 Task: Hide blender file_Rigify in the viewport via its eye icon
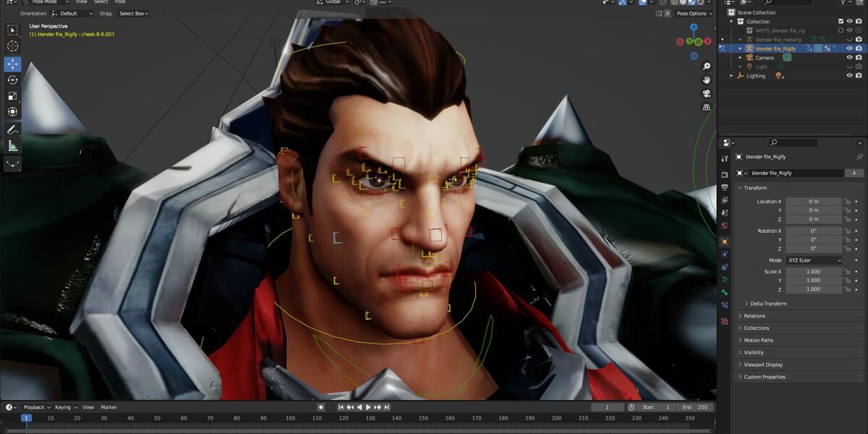point(850,48)
